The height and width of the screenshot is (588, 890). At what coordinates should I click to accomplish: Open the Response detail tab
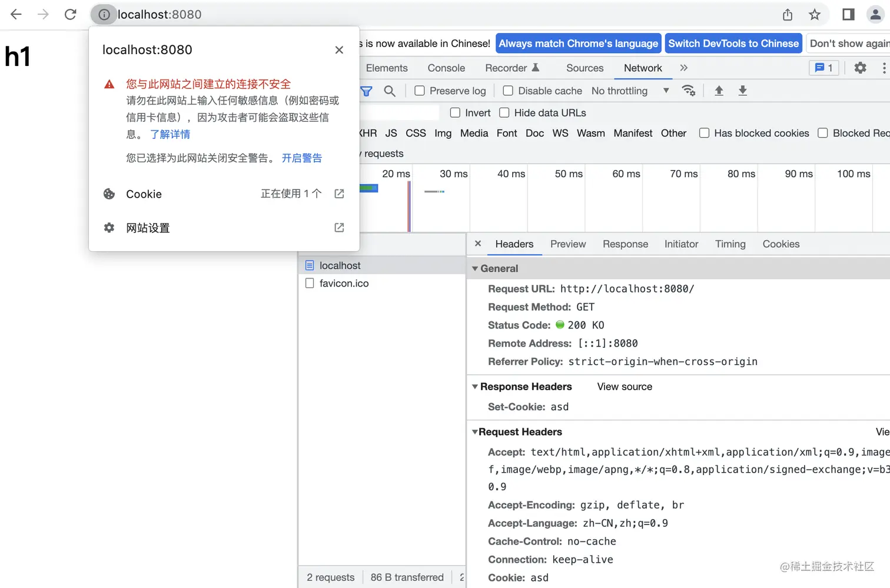[x=625, y=244]
